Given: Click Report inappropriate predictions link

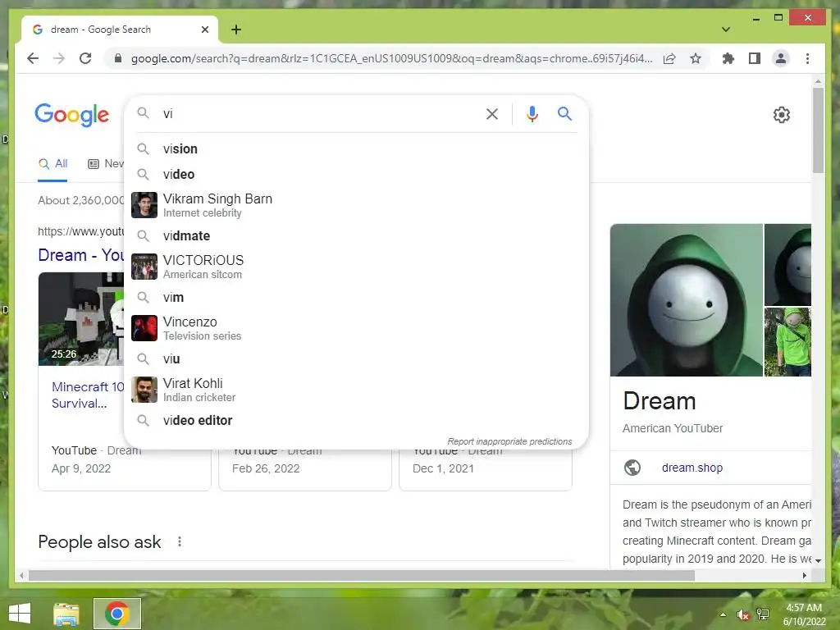Looking at the screenshot, I should point(509,441).
